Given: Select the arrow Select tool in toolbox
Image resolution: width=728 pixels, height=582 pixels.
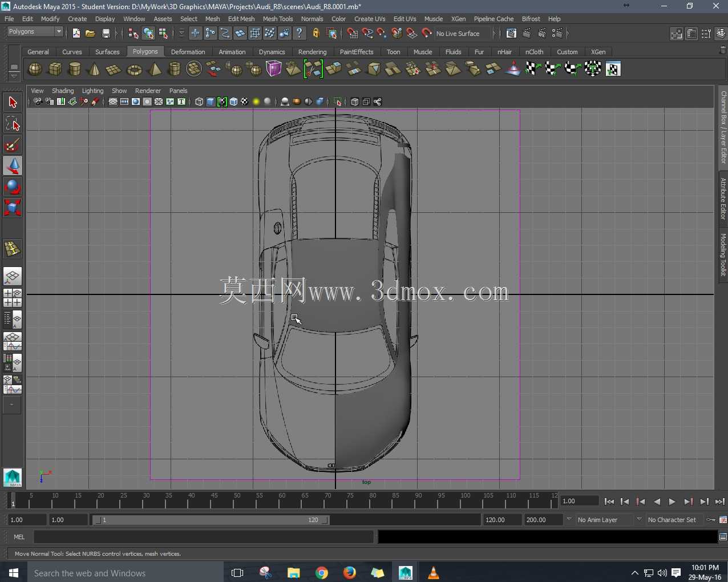Looking at the screenshot, I should coord(13,103).
